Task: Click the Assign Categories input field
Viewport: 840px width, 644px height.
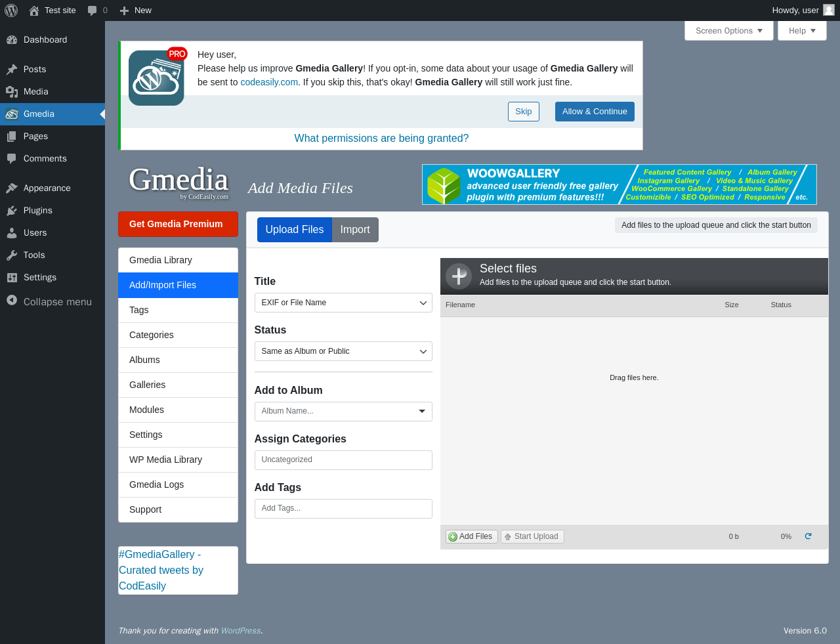Action: tap(343, 460)
